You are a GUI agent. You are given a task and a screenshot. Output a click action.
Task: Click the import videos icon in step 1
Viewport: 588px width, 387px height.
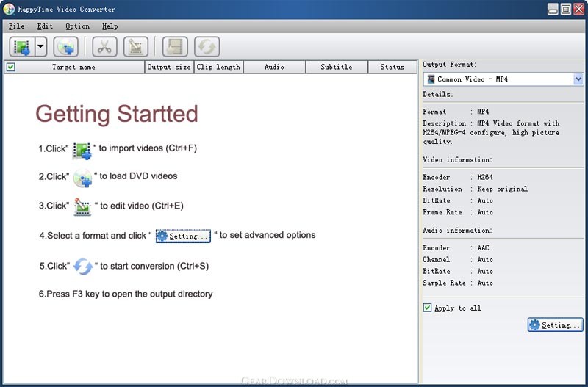(x=82, y=151)
